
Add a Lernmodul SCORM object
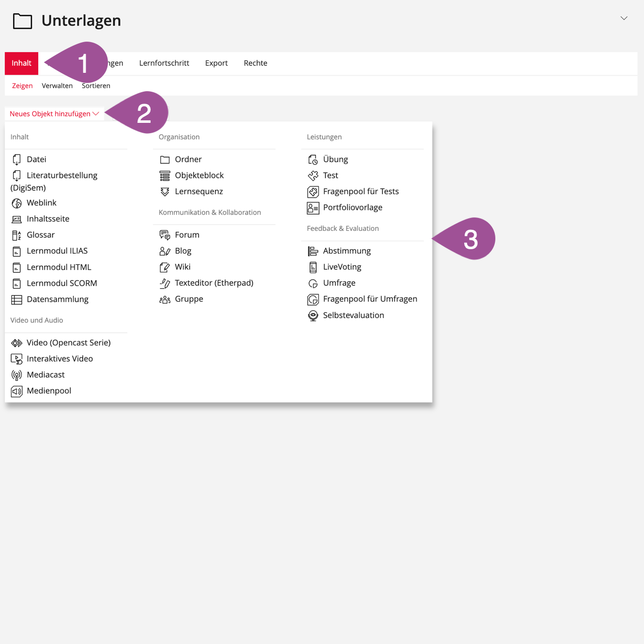[x=61, y=283]
